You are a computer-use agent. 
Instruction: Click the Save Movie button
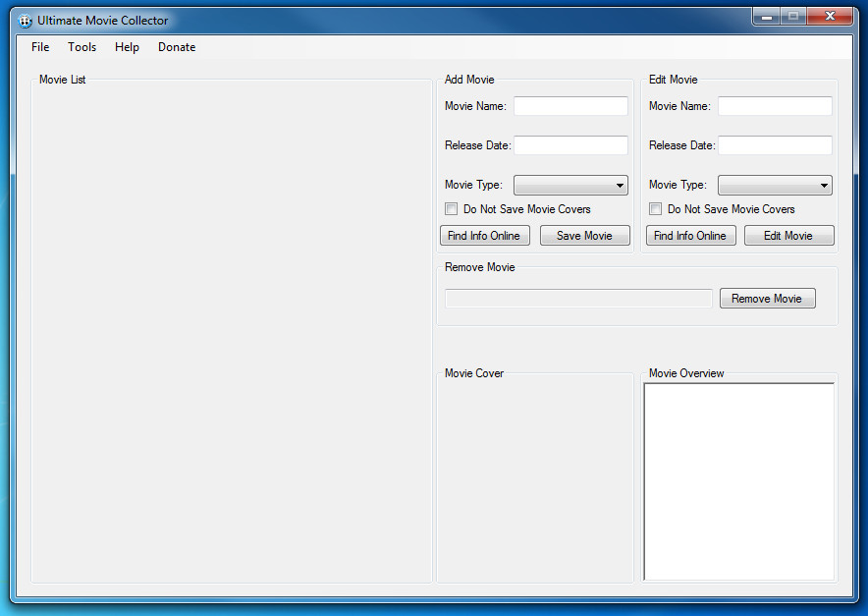click(584, 236)
